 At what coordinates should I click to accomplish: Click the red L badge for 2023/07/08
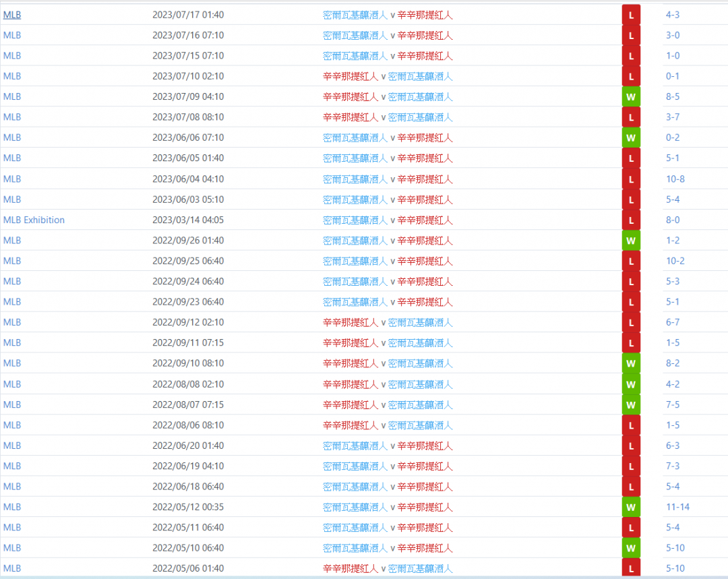(x=631, y=117)
